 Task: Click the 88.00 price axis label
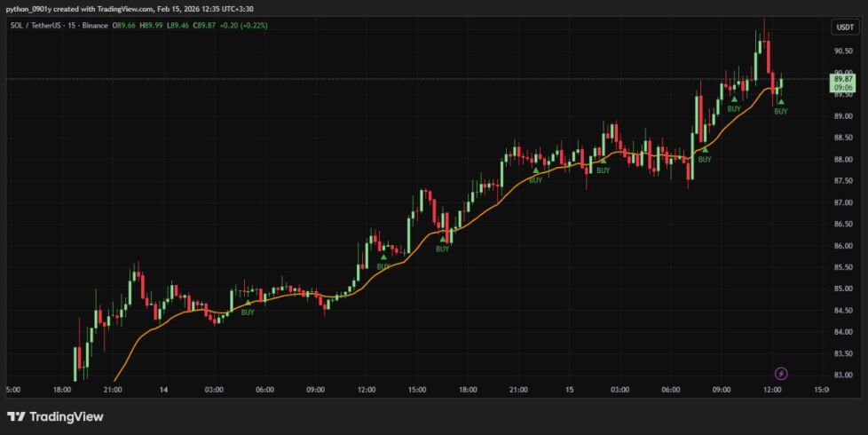click(844, 160)
